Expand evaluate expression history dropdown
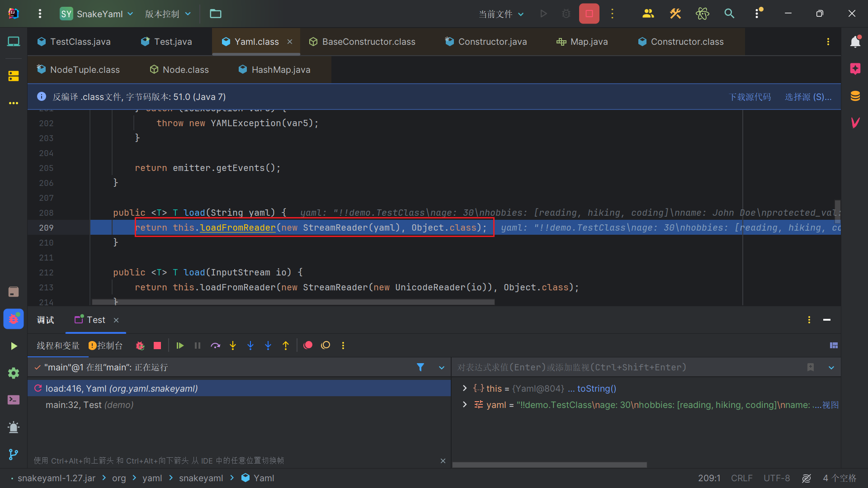 click(x=831, y=368)
